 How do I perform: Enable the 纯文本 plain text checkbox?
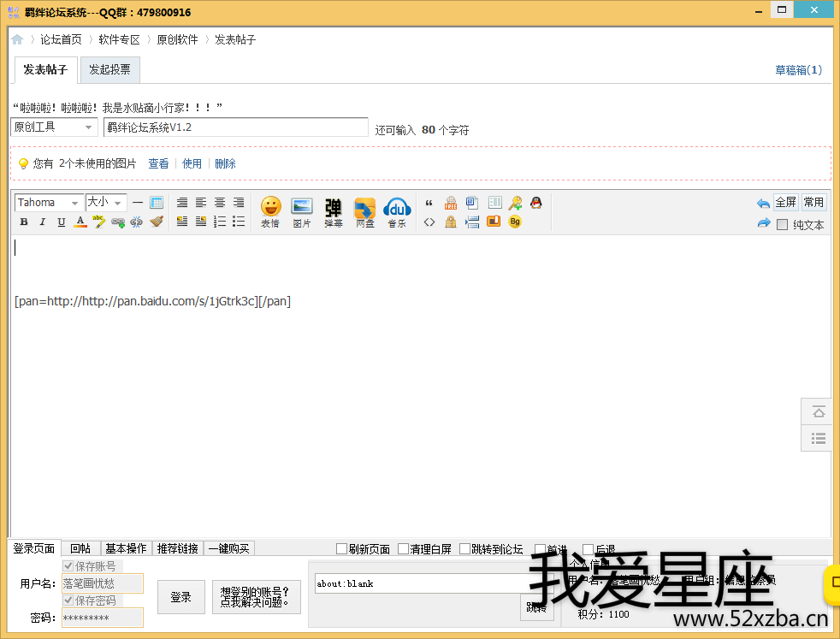(782, 225)
